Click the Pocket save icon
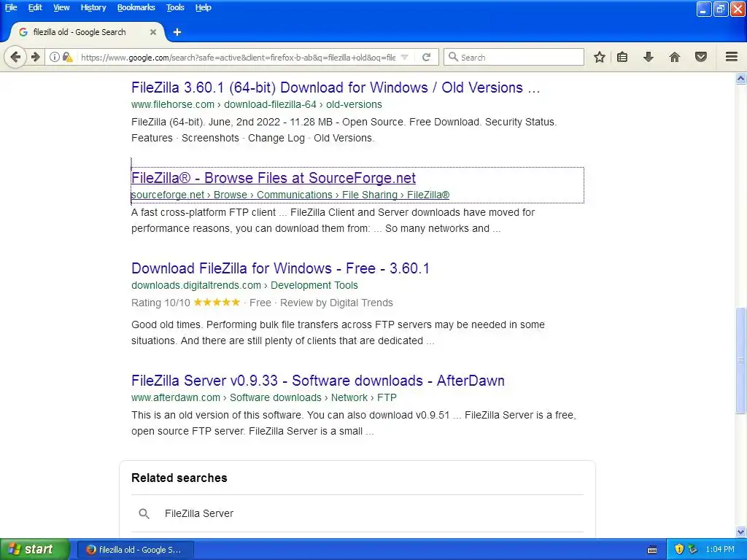 [x=701, y=57]
